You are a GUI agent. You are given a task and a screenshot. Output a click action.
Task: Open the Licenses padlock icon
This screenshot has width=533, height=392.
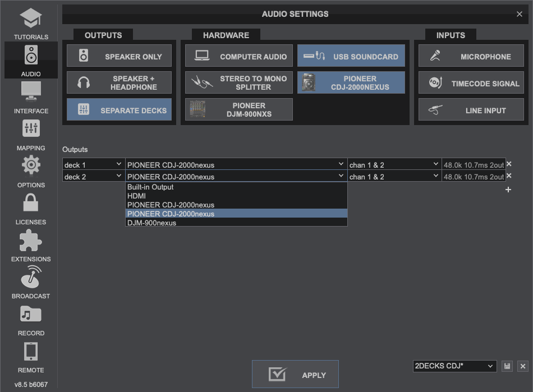tap(31, 202)
